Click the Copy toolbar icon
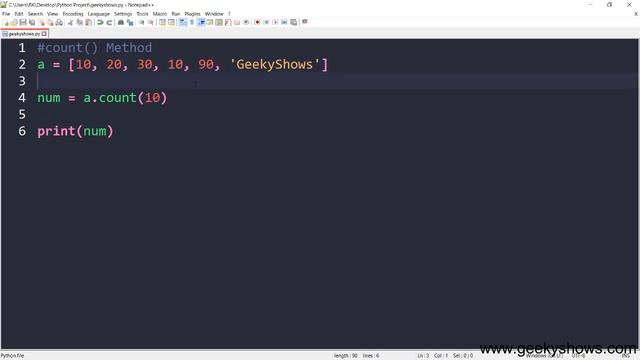This screenshot has height=360, width=640. point(80,22)
